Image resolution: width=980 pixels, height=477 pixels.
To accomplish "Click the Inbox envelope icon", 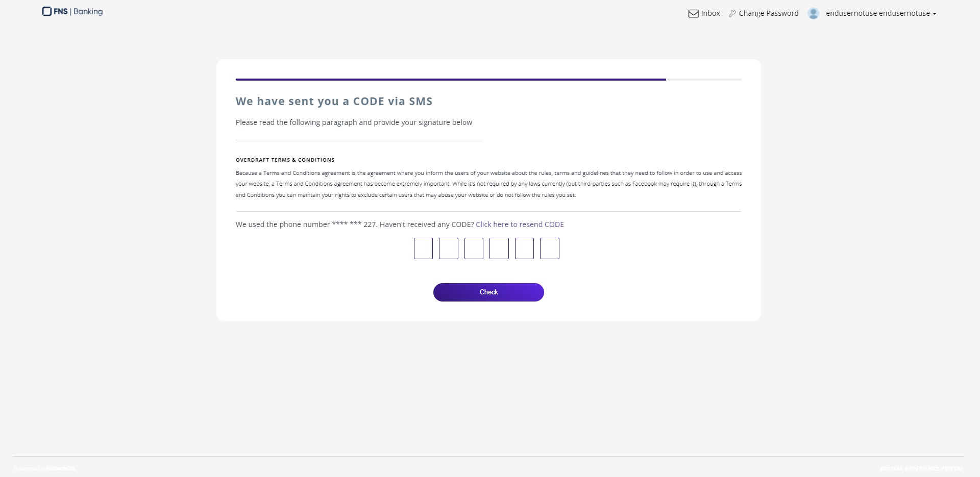I will pyautogui.click(x=693, y=14).
